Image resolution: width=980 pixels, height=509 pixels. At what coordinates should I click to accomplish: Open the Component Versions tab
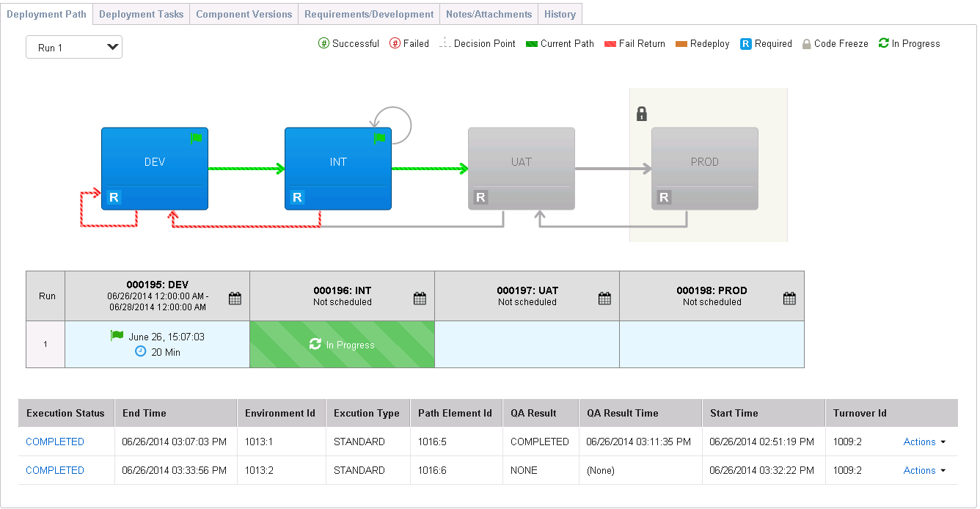point(244,14)
